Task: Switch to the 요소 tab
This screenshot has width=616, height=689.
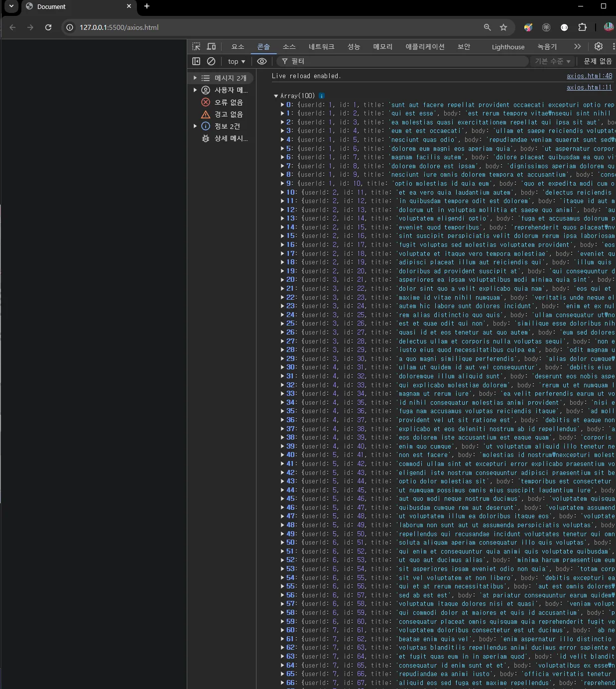Action: tap(238, 47)
